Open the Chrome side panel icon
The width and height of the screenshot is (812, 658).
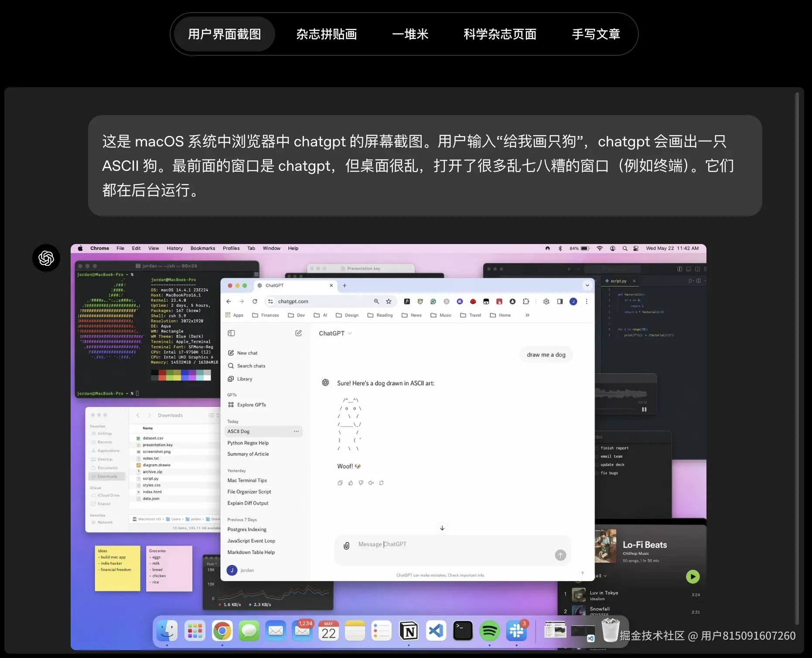560,301
